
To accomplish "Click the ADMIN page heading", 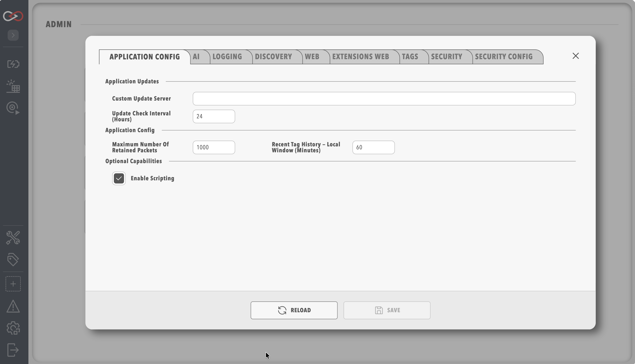I will tap(59, 24).
